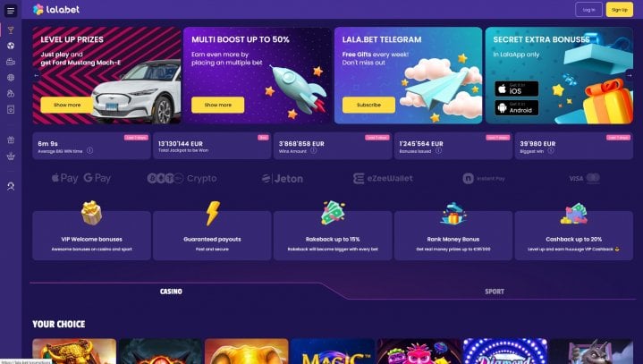Go to next banner with right arrow
The height and width of the screenshot is (364, 643).
tap(629, 75)
